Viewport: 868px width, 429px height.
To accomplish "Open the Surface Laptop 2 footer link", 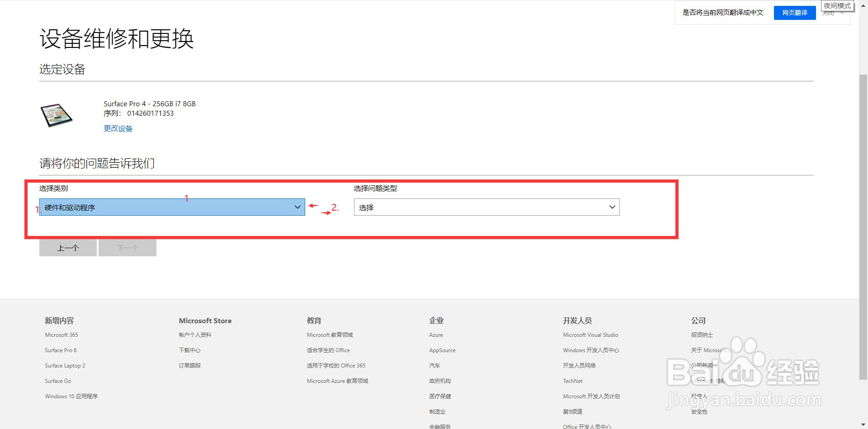I will (65, 366).
